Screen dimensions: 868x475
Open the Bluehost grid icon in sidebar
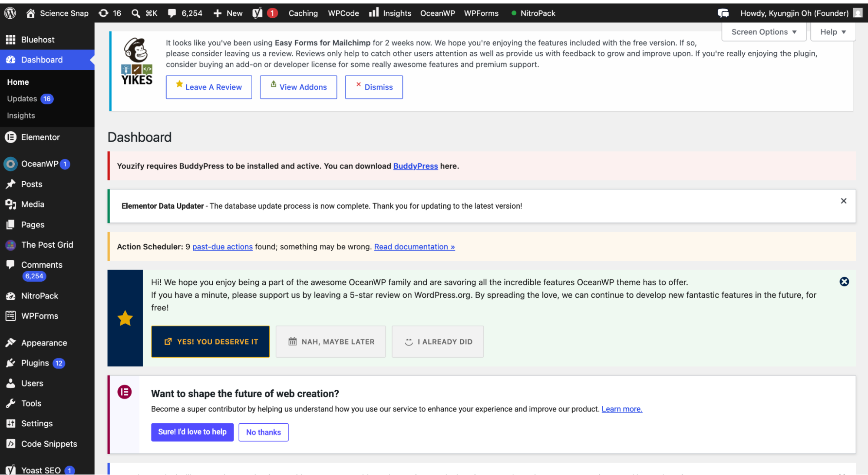click(x=10, y=40)
